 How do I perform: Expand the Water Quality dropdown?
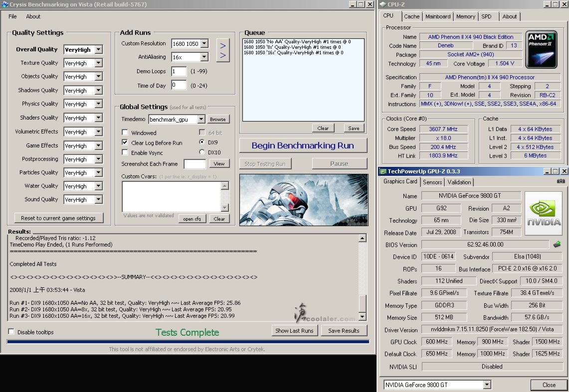(x=98, y=186)
